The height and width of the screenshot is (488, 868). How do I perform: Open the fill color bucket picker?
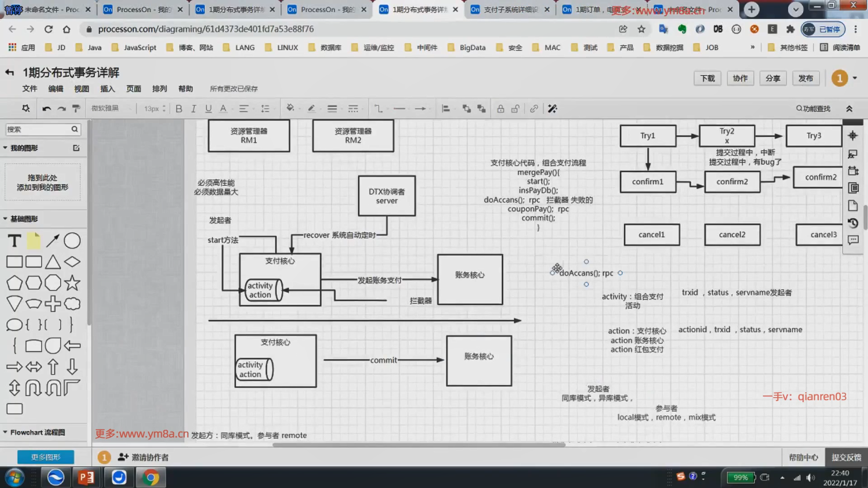pyautogui.click(x=290, y=108)
